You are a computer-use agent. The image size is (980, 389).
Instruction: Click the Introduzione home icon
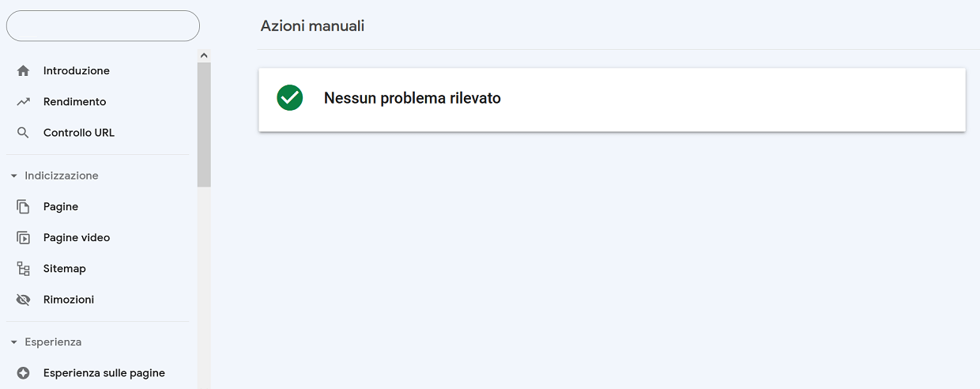24,71
